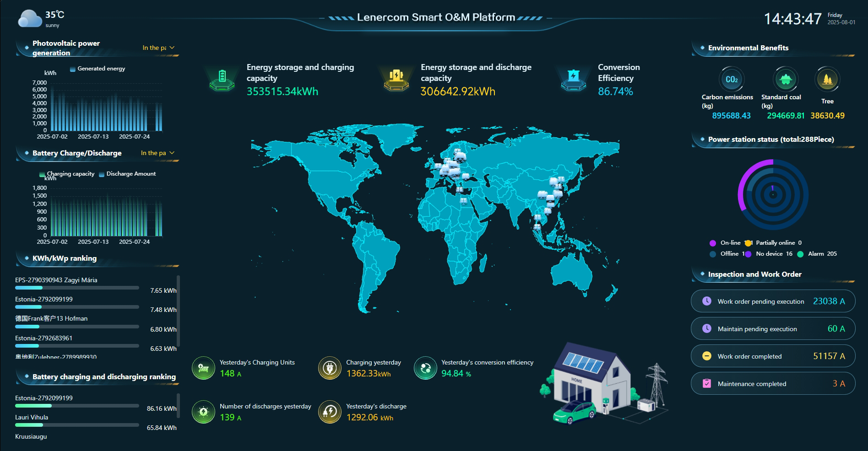Screen dimensions: 868x451
Task: Toggle the Charging capacity legend series
Action: click(67, 174)
